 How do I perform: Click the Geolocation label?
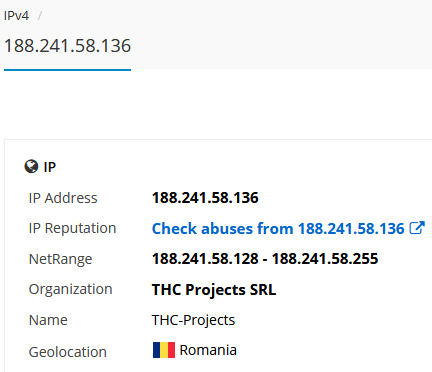coord(68,352)
